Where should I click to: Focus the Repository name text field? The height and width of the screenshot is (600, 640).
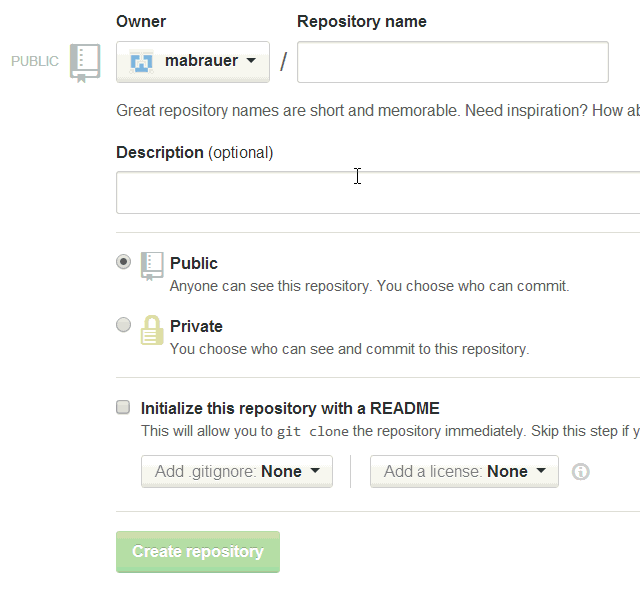453,62
